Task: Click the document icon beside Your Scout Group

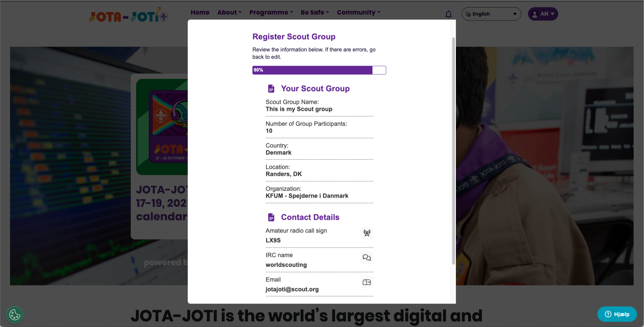Action: coord(271,88)
